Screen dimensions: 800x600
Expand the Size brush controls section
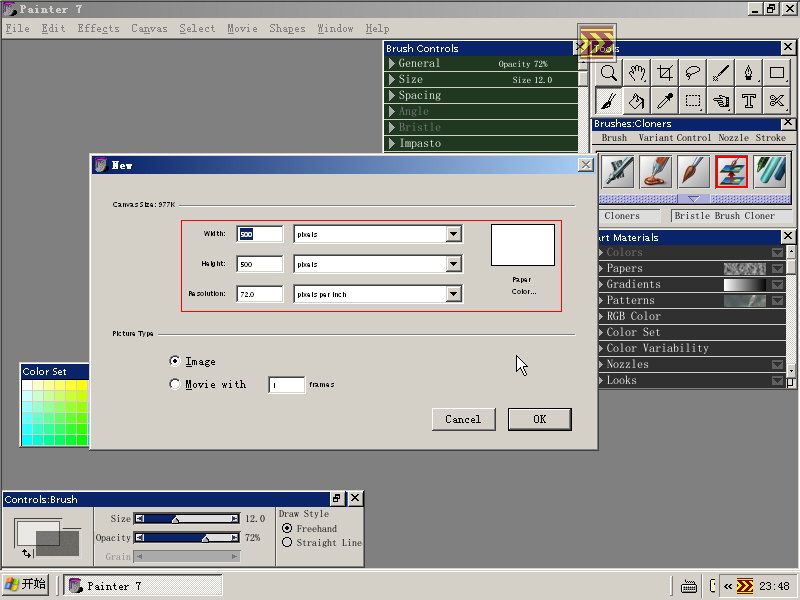click(392, 79)
